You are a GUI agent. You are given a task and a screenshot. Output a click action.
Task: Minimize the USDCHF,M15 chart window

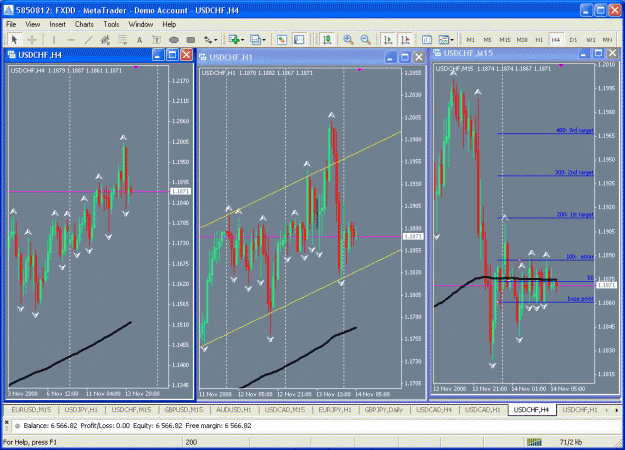[x=583, y=53]
